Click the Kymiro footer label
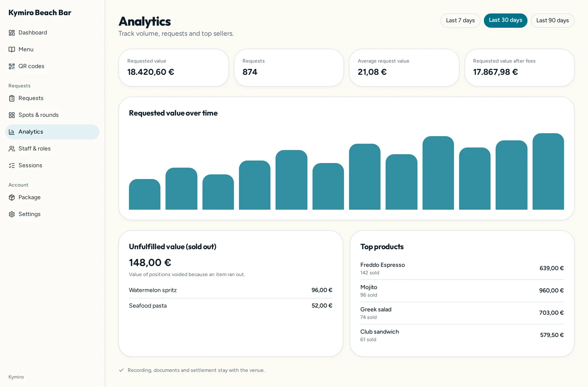 tap(16, 377)
